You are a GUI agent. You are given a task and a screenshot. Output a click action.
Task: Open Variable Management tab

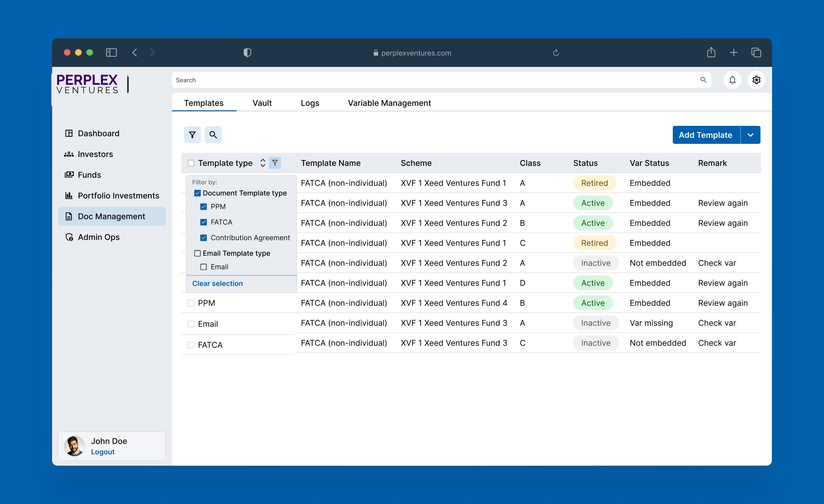point(389,103)
